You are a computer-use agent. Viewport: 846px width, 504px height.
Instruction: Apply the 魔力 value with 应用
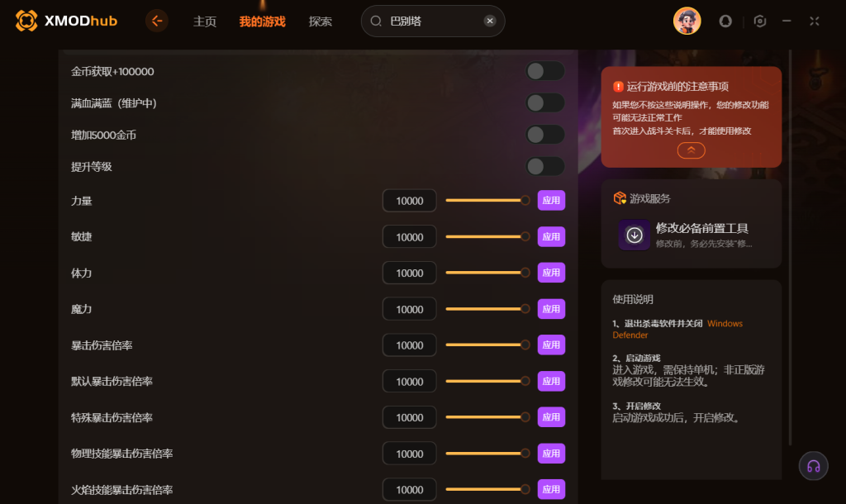551,309
